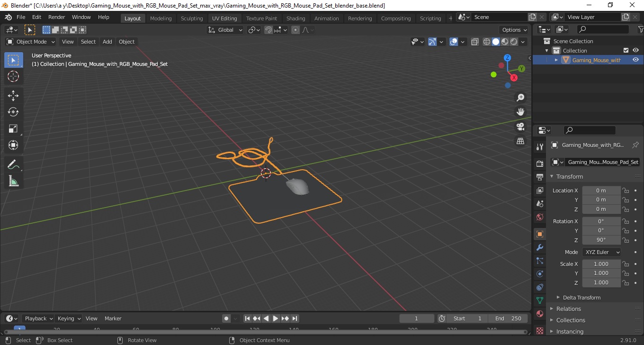Enable snapping magnet toggle

tap(268, 30)
